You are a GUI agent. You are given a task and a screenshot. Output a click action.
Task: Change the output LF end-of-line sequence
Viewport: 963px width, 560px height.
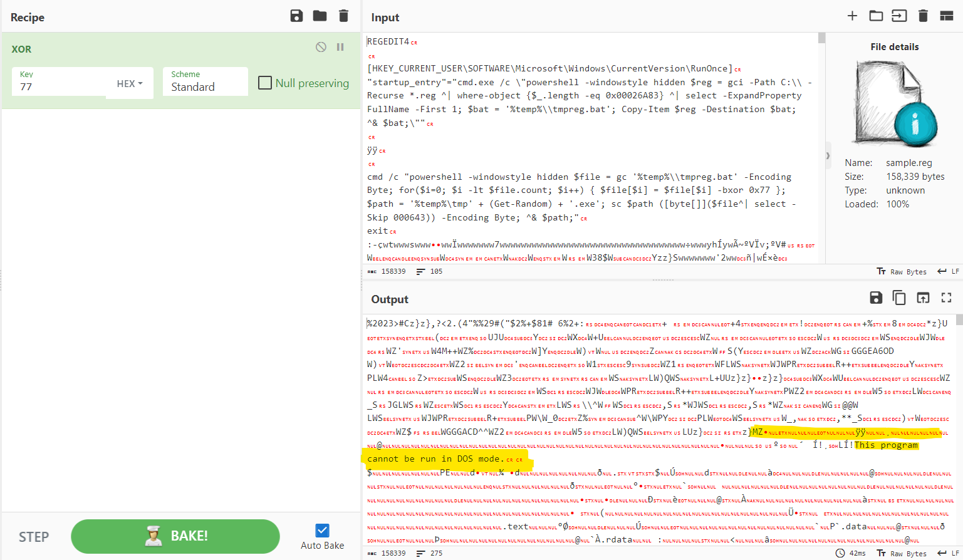click(948, 553)
